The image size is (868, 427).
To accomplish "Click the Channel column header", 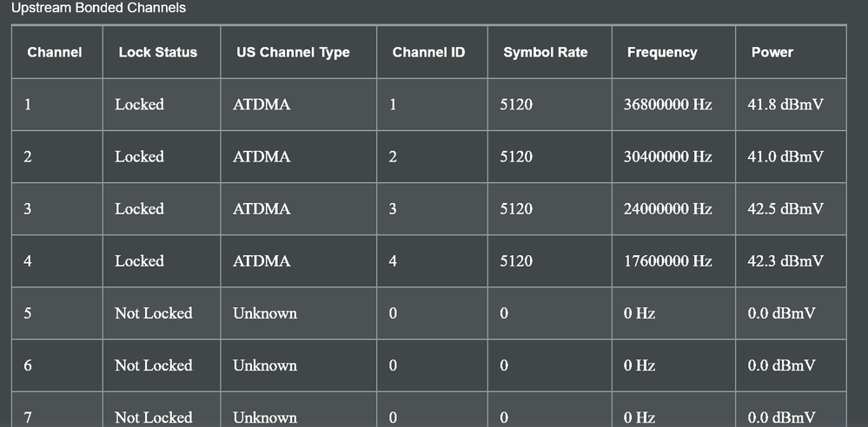I will (55, 52).
